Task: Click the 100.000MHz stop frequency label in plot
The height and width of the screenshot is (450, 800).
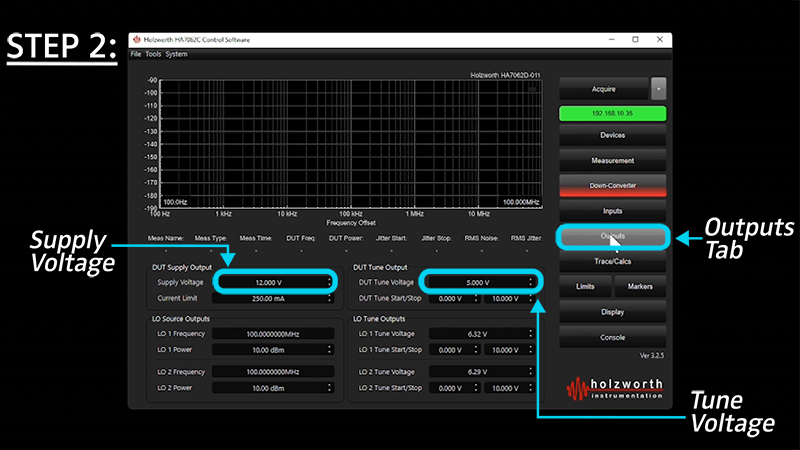Action: click(521, 202)
